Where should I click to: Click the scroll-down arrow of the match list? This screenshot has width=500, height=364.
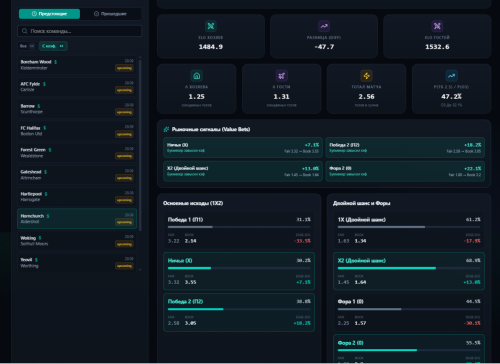tap(140, 269)
